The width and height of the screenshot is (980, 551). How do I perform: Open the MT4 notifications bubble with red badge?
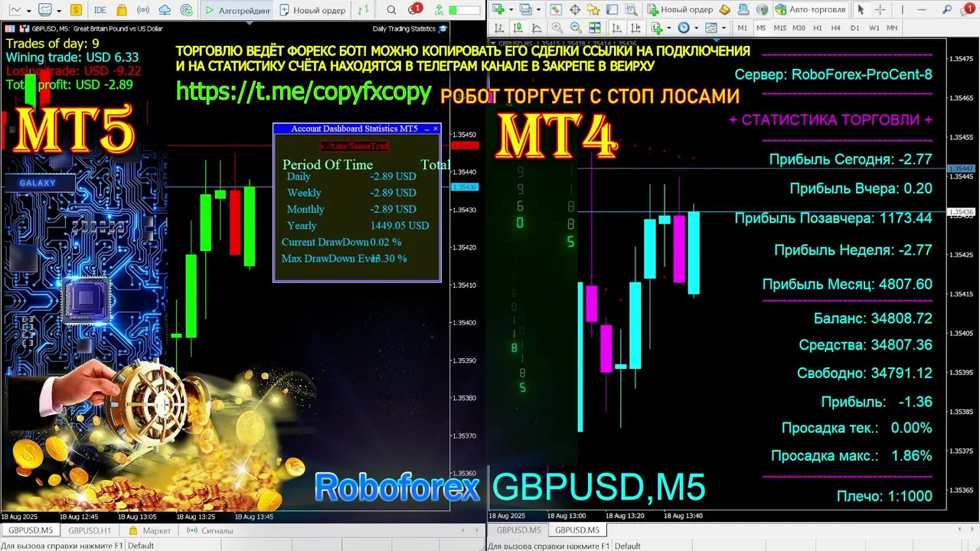point(967,9)
